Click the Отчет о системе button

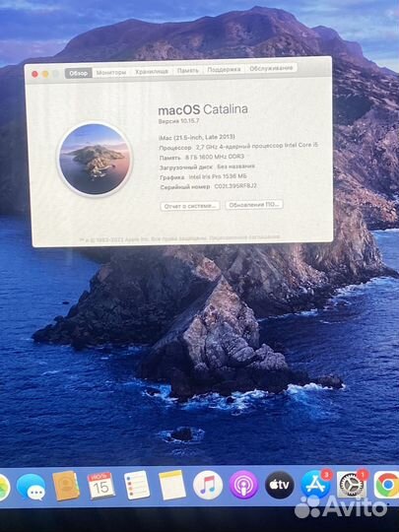coord(190,206)
